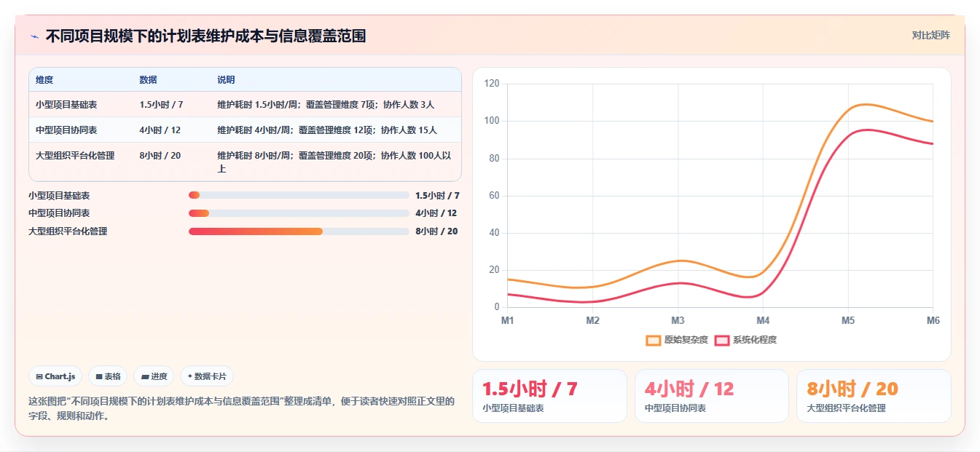Click the 4小时 / 12 value beside progress bar
Image resolution: width=980 pixels, height=452 pixels.
[436, 213]
